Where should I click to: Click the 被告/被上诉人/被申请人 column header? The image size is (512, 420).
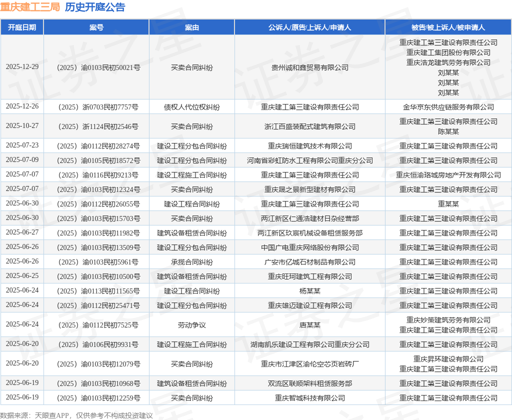point(448,27)
